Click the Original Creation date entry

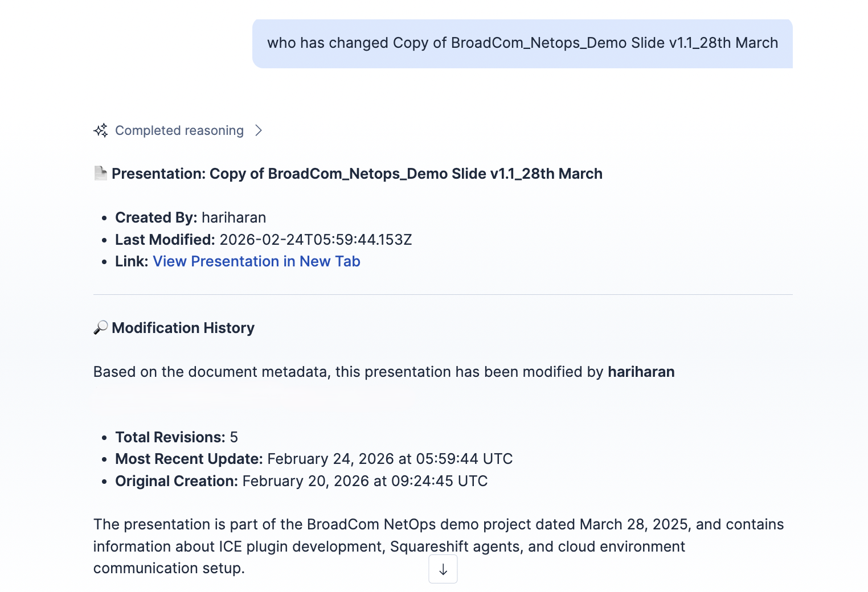(301, 481)
